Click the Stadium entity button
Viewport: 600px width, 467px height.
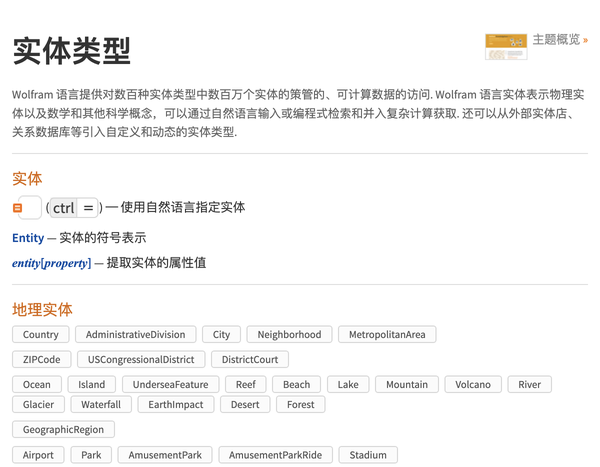(x=368, y=455)
